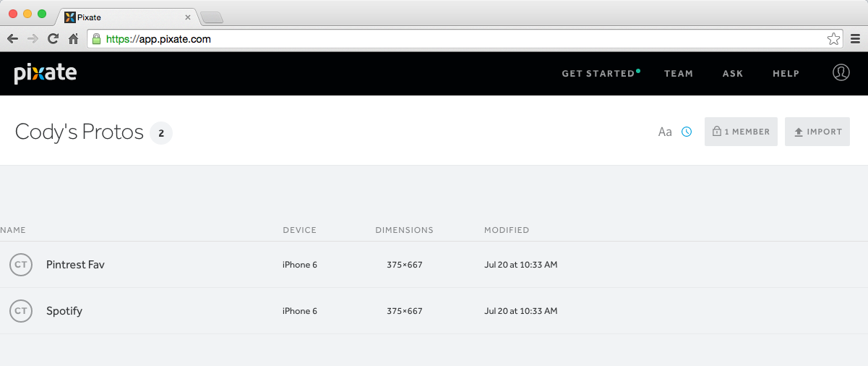Image resolution: width=868 pixels, height=366 pixels.
Task: Click the Pixate logo
Action: (45, 73)
